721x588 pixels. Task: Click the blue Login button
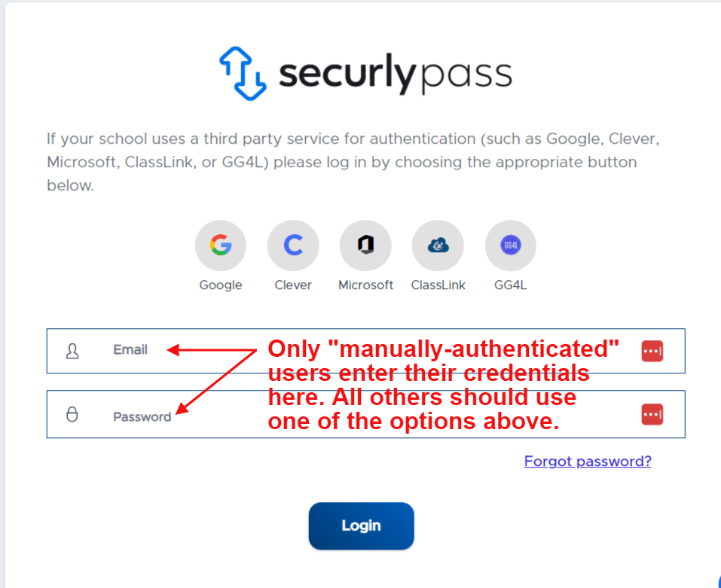click(362, 526)
